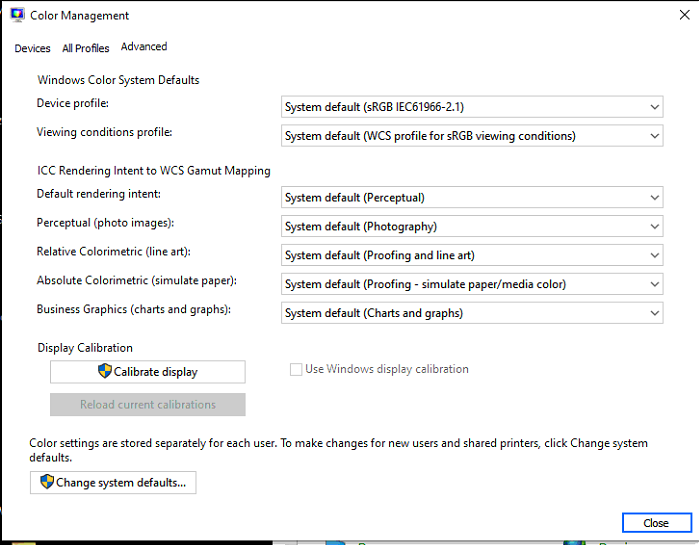Switch to the Devices tab
Image resolution: width=699 pixels, height=545 pixels.
point(32,48)
